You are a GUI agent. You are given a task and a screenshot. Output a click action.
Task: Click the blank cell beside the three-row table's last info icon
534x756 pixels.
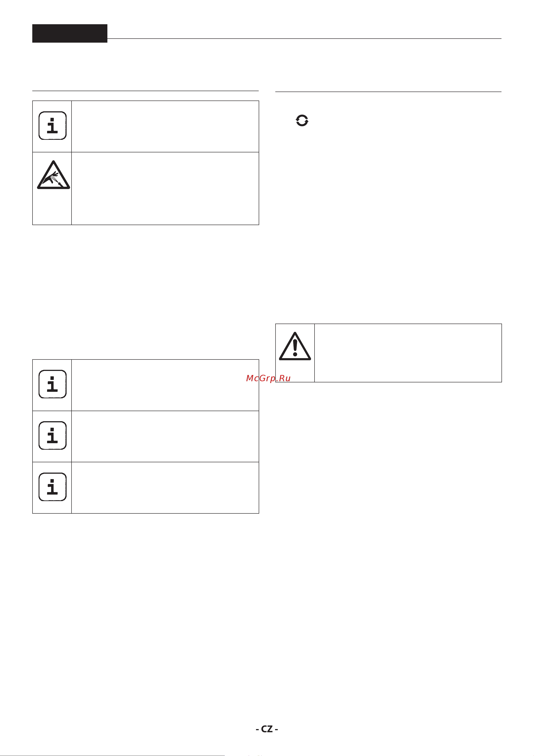(x=165, y=488)
